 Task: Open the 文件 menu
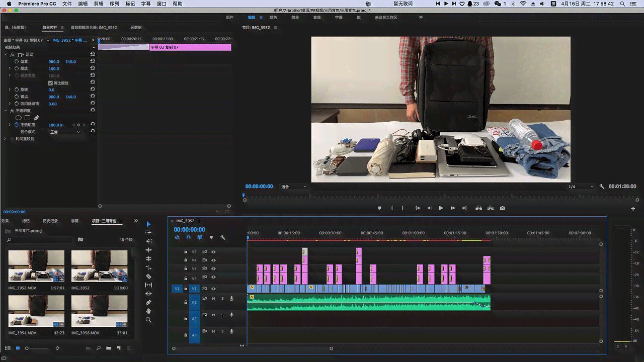click(67, 4)
